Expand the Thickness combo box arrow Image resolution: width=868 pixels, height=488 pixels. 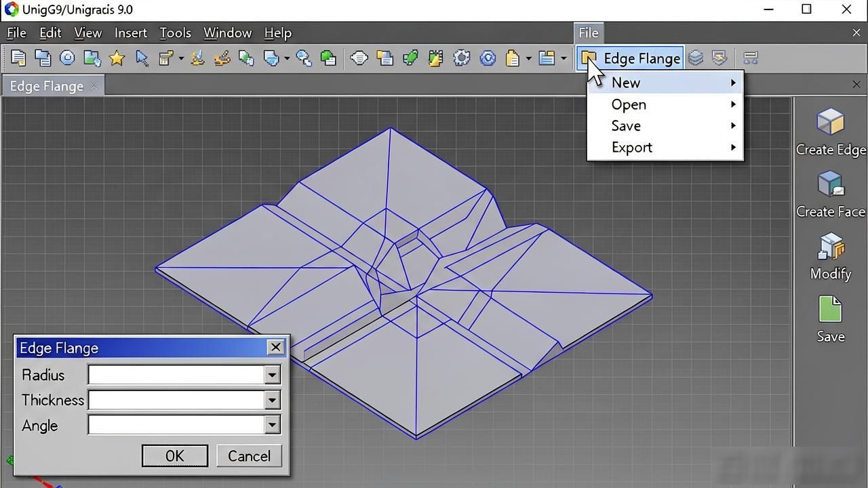(272, 400)
